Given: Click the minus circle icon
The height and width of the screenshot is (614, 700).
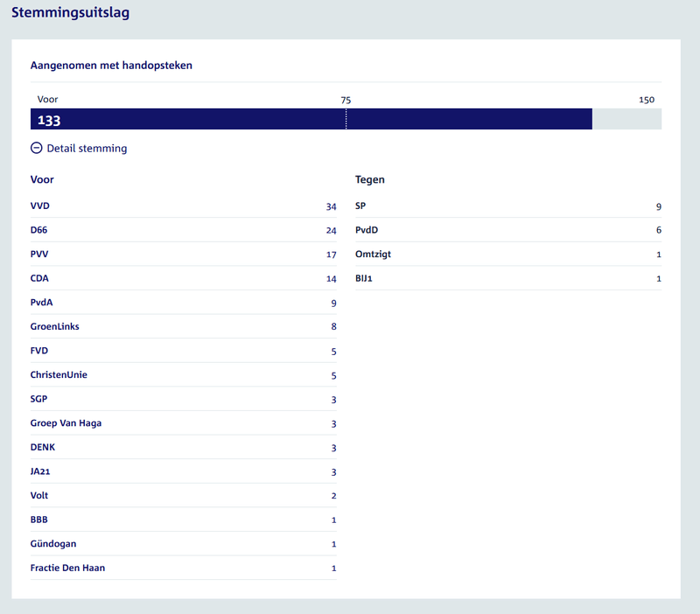Looking at the screenshot, I should click(x=37, y=149).
